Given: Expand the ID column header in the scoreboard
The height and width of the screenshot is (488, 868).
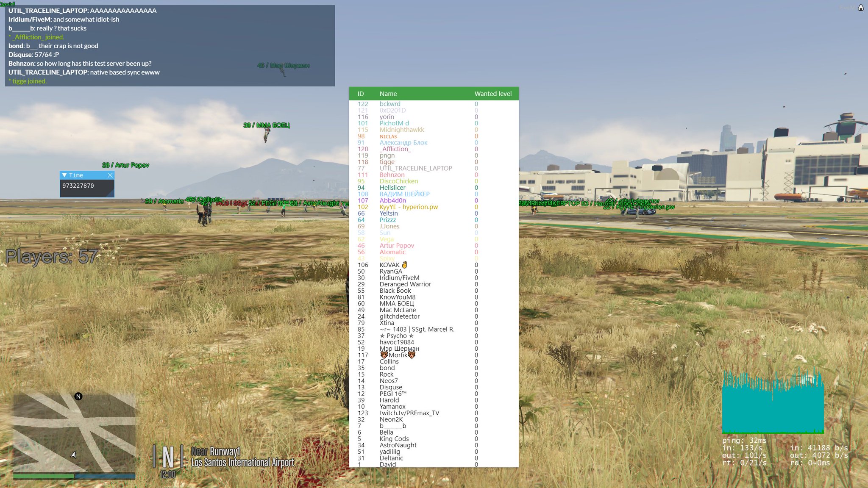Looking at the screenshot, I should [361, 94].
